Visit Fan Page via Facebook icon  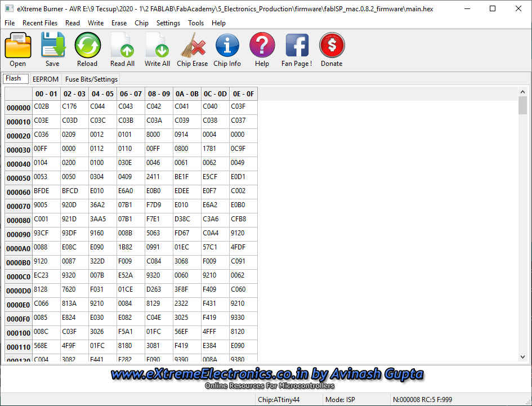pyautogui.click(x=297, y=45)
